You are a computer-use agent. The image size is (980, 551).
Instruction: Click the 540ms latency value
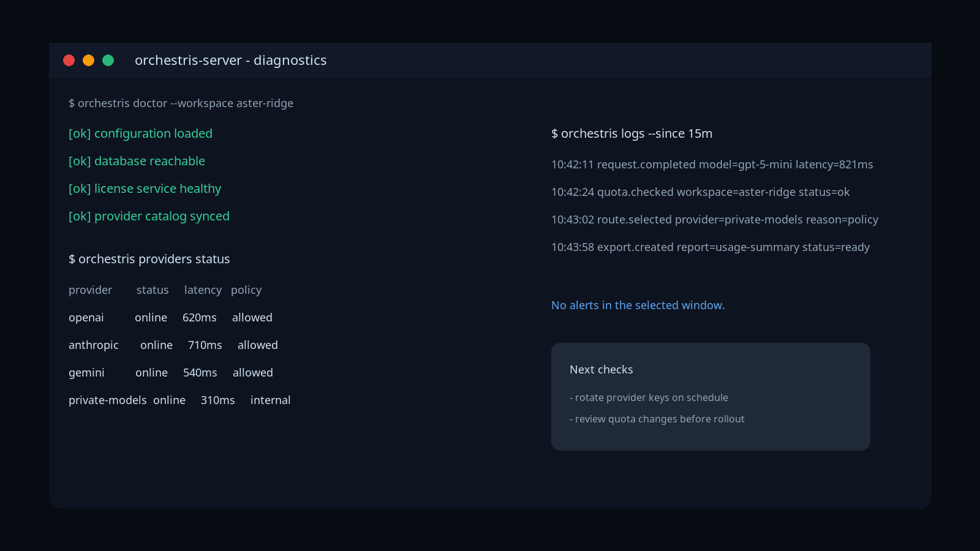200,373
